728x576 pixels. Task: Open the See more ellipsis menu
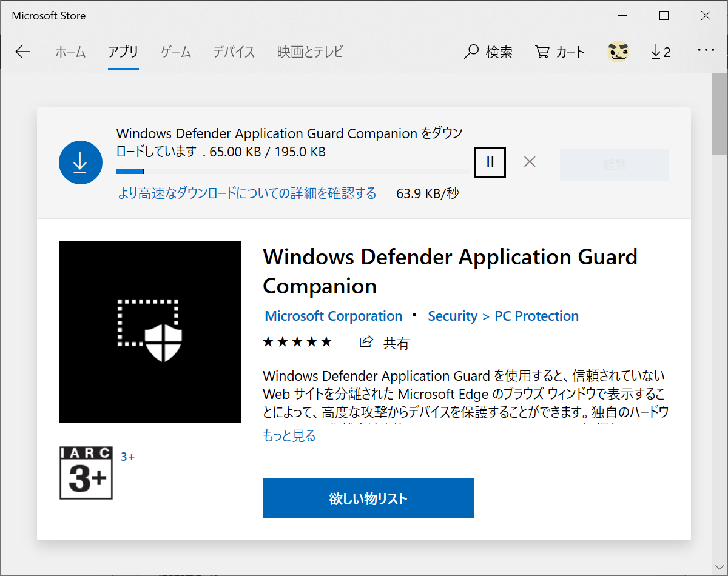[x=706, y=52]
